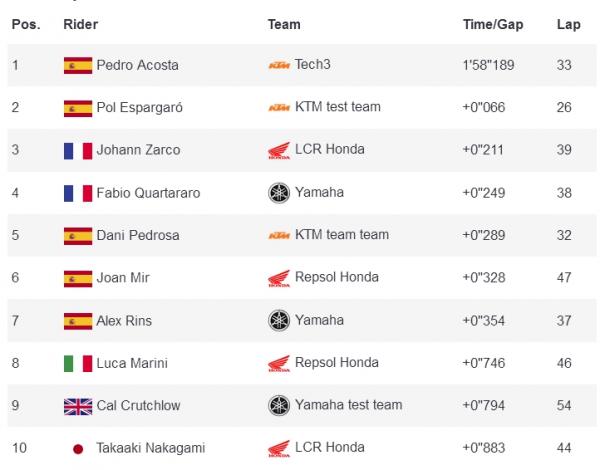The image size is (600, 470).
Task: Click the KTM logo beside KTM test team
Action: pyautogui.click(x=279, y=107)
